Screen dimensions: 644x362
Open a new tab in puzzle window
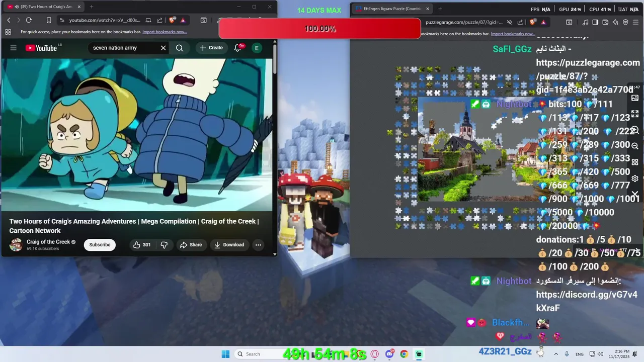tap(440, 9)
